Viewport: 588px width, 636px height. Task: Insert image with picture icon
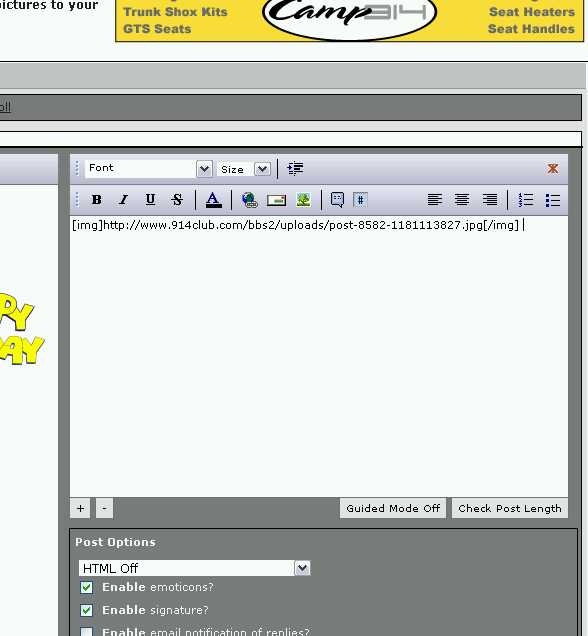303,200
